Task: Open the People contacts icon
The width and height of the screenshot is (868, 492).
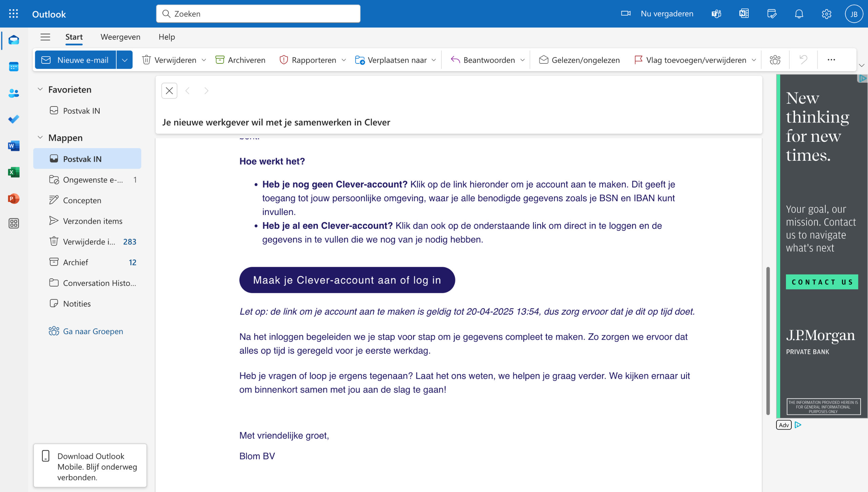Action: [x=14, y=93]
